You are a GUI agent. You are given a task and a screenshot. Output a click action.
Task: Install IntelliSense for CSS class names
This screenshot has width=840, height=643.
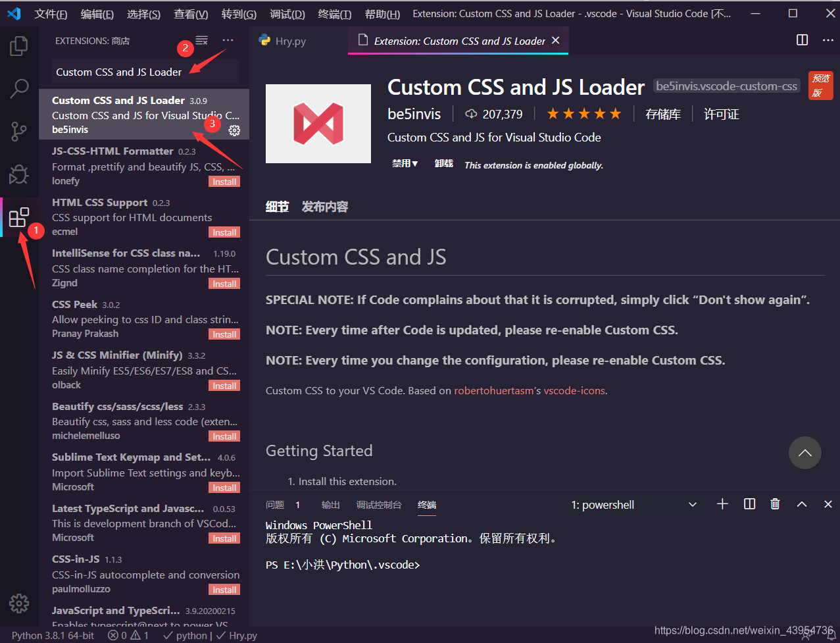click(x=224, y=284)
